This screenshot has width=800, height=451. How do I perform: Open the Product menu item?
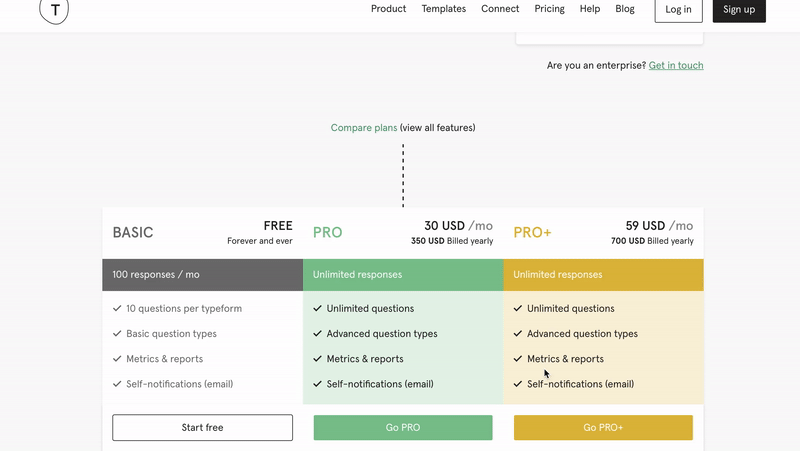click(x=388, y=9)
